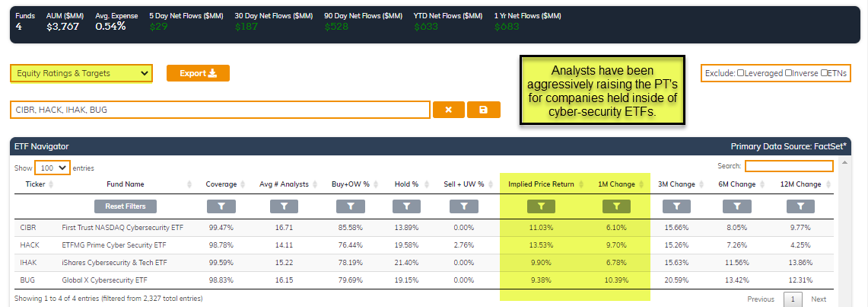Sort by 3M Change arrows
The width and height of the screenshot is (868, 307).
[701, 184]
